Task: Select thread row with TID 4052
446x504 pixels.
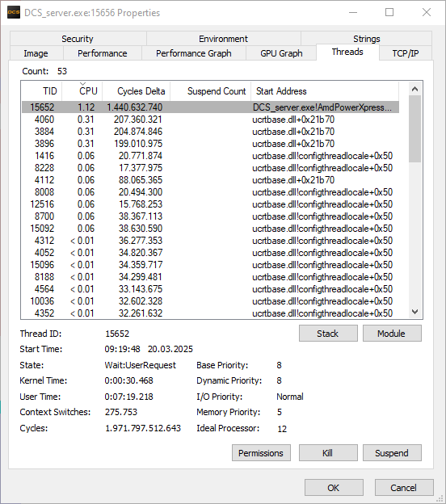Action: coord(210,253)
